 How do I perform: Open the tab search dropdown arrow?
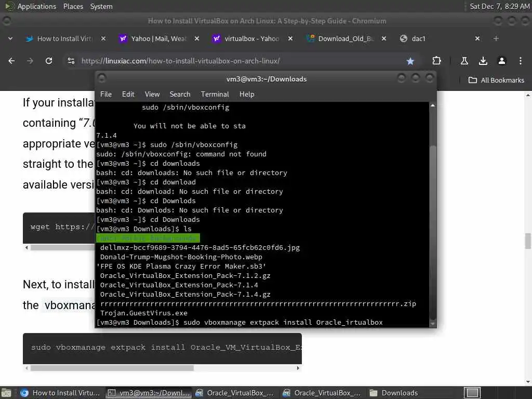tap(10, 38)
